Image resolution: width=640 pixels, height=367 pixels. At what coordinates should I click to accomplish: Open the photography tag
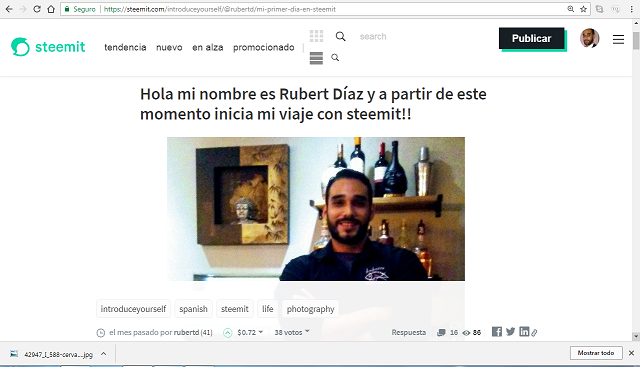tap(311, 309)
